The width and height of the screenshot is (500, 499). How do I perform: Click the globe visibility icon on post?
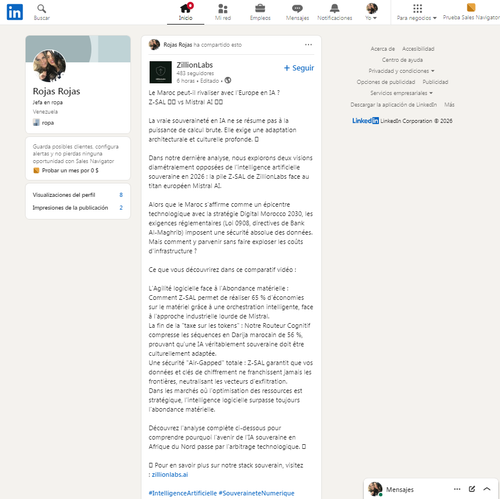coord(228,80)
